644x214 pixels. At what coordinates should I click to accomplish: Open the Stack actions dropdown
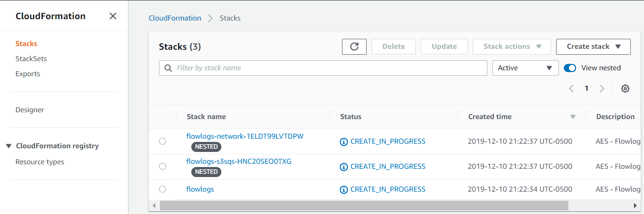(512, 47)
